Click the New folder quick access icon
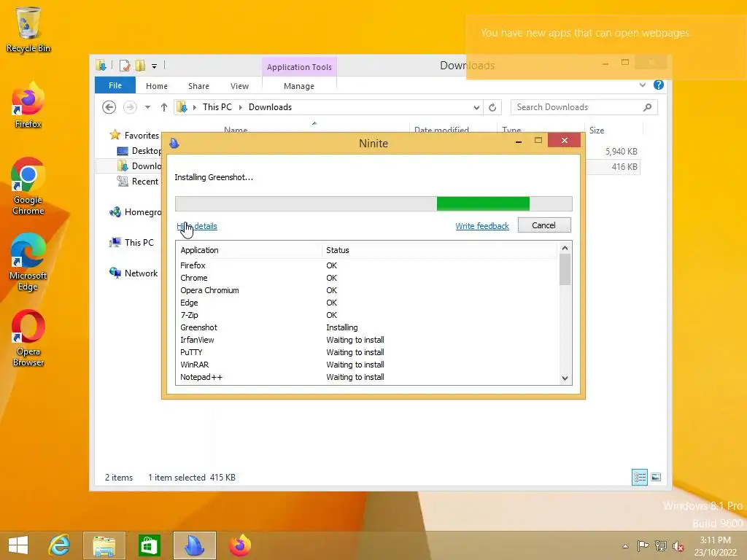Viewport: 747px width, 560px height. tap(140, 66)
